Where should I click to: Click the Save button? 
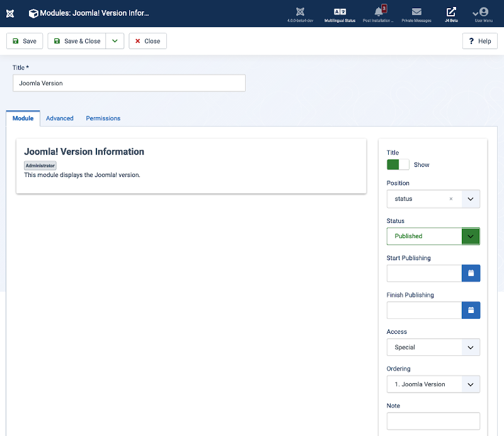[25, 41]
